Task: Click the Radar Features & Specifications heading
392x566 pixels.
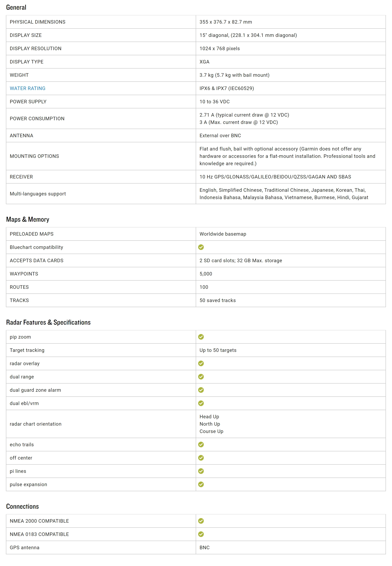Action: point(48,322)
